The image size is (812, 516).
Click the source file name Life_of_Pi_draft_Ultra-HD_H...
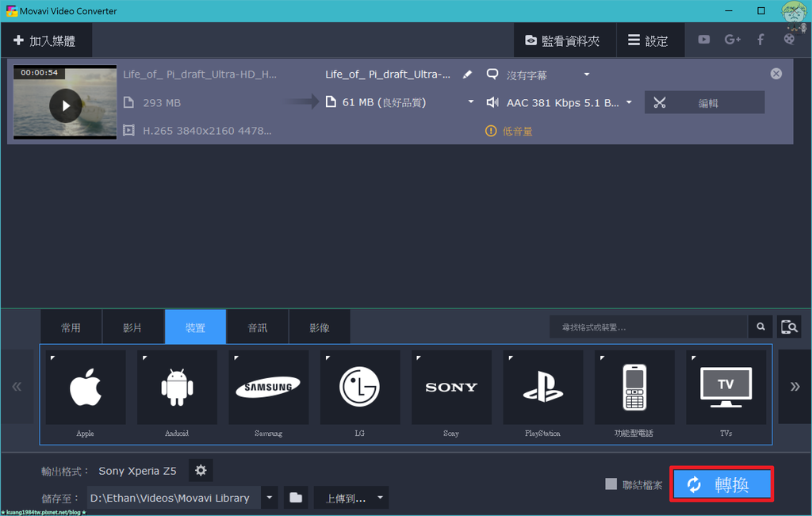[x=200, y=75]
